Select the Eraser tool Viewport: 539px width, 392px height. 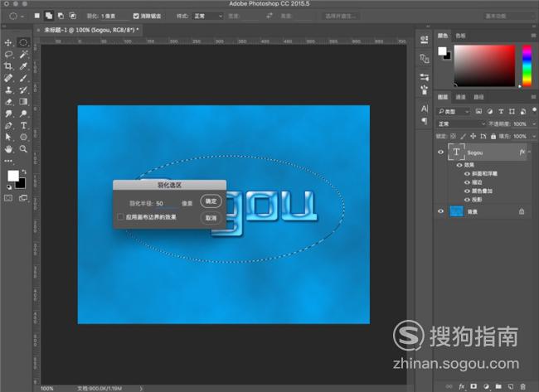[8, 102]
